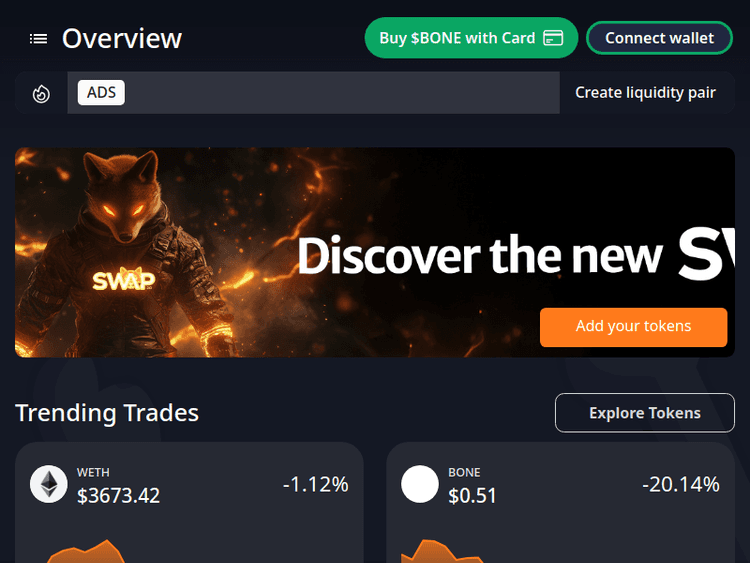750x563 pixels.
Task: Buy $BONE with Card
Action: (471, 38)
